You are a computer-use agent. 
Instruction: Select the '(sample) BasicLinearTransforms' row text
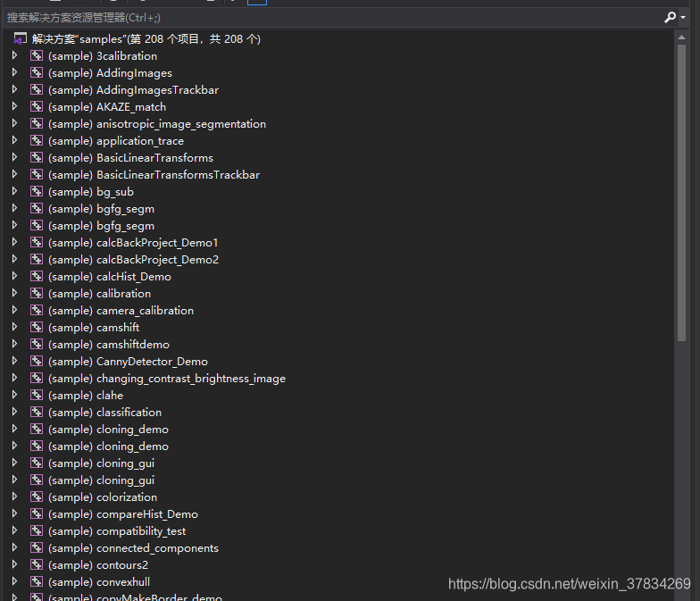coord(130,158)
